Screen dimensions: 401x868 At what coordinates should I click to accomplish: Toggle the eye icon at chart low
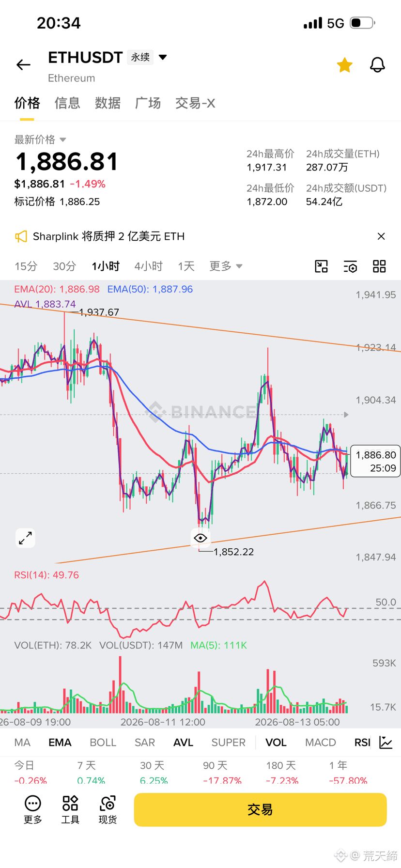click(200, 538)
